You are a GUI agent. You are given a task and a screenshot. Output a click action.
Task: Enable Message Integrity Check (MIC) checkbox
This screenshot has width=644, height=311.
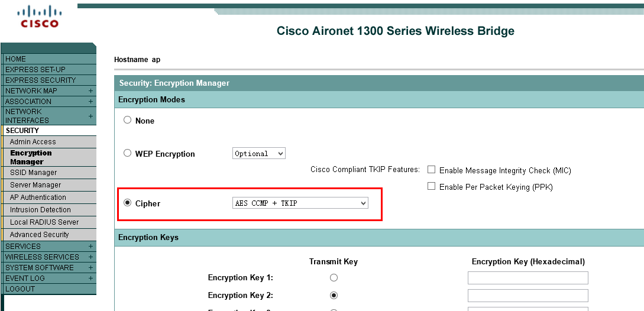pos(431,170)
